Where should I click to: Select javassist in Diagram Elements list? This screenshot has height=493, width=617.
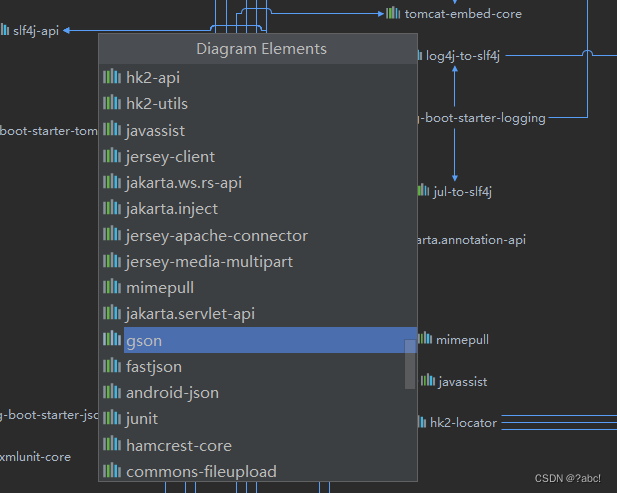coord(258,130)
